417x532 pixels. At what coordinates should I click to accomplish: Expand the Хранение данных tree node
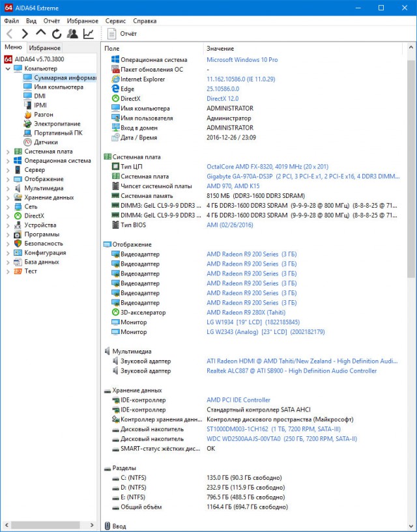[8, 197]
